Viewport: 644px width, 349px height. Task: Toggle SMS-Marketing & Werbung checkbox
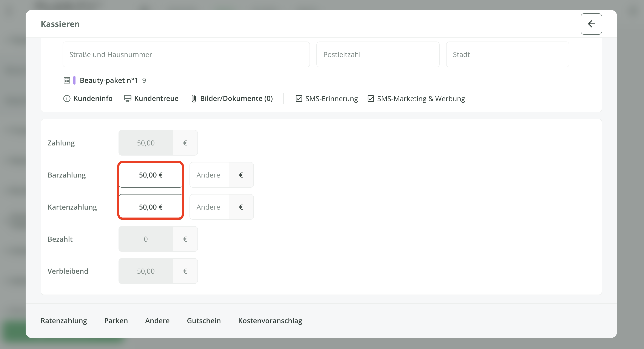370,99
